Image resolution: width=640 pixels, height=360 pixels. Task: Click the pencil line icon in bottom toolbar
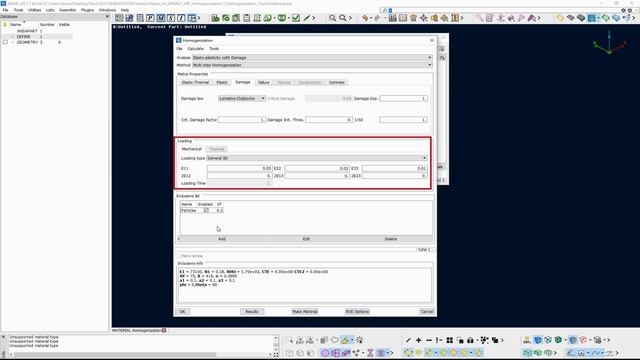[408, 340]
